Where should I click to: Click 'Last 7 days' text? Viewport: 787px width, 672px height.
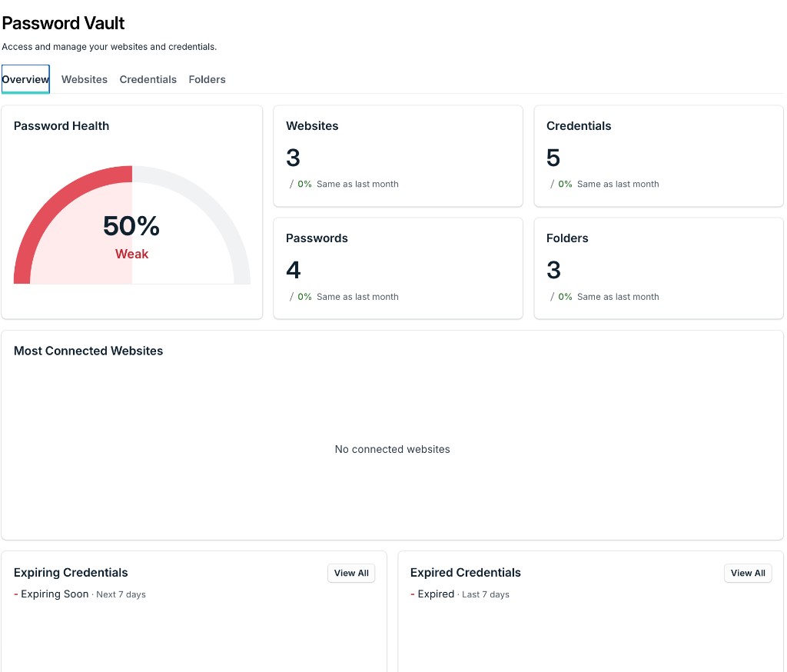pos(486,594)
